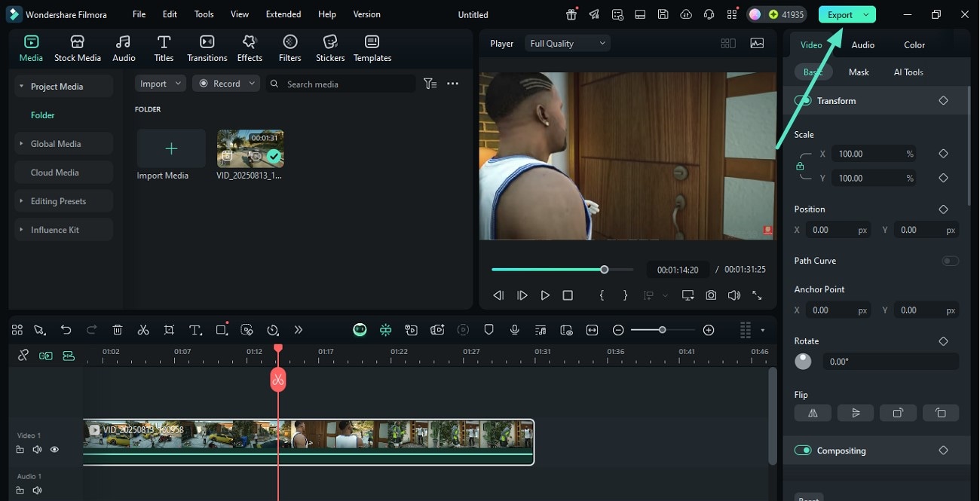
Task: Click the Rotate dial knob
Action: tap(803, 362)
